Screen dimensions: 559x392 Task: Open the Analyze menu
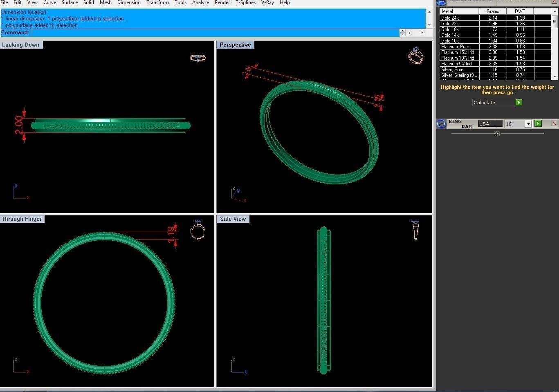coord(200,2)
